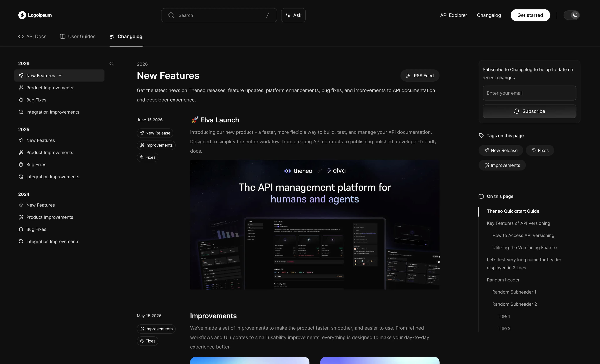Jump to Key Features of API Versioning

(518, 223)
